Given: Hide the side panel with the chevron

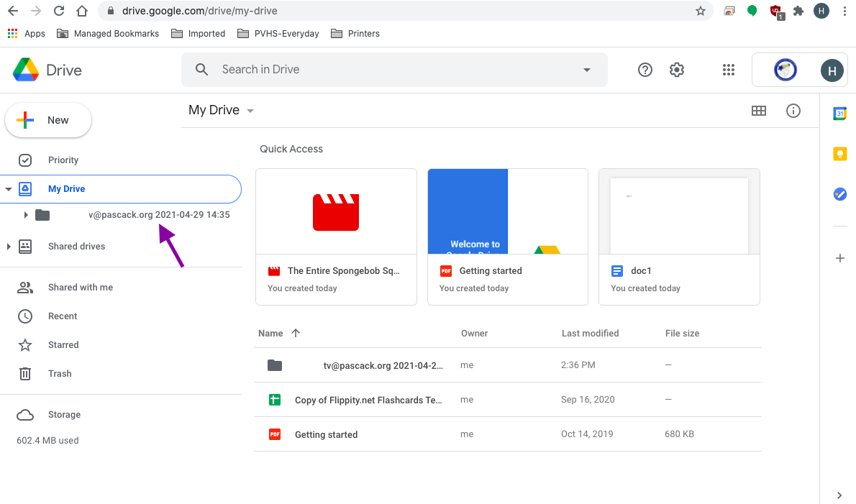Looking at the screenshot, I should [x=839, y=495].
